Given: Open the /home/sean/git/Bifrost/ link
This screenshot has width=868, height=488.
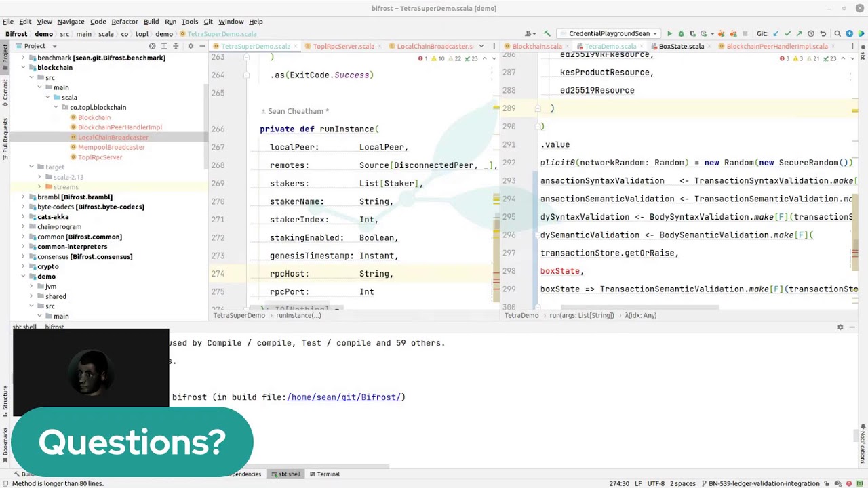Looking at the screenshot, I should tap(344, 397).
